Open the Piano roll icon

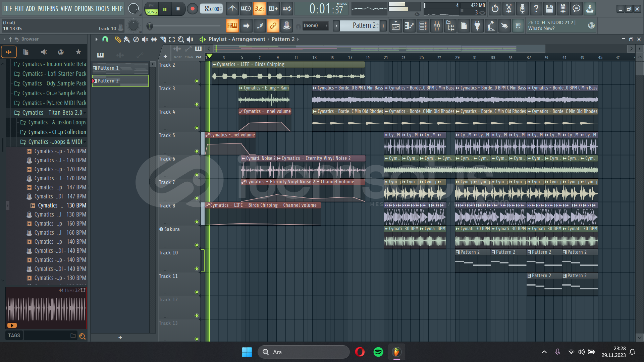point(409,26)
